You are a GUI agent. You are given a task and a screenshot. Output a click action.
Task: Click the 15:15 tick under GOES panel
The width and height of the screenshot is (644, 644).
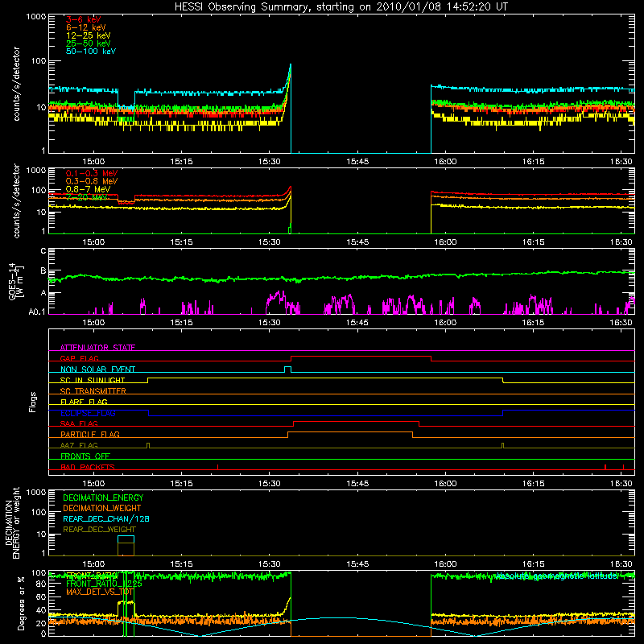pos(182,323)
